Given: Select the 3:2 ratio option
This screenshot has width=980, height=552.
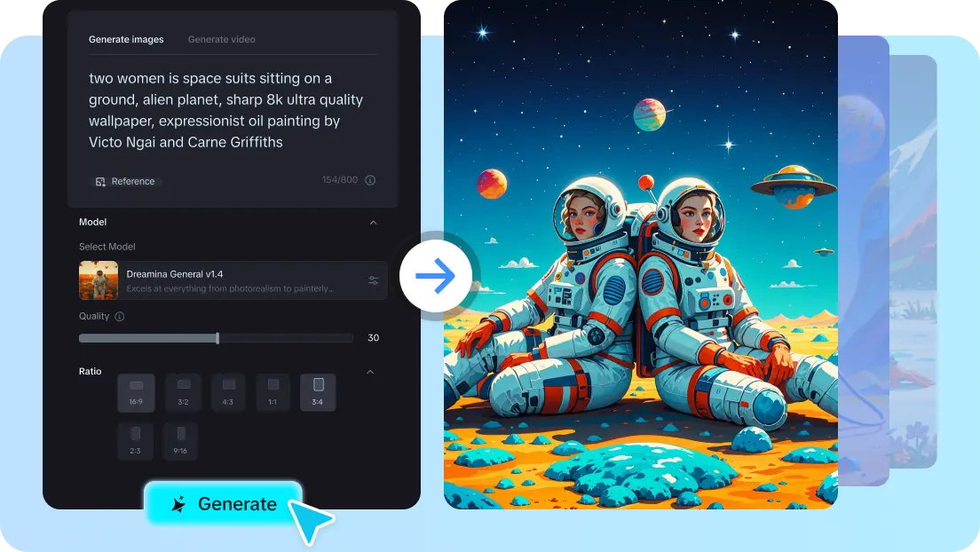Looking at the screenshot, I should pyautogui.click(x=183, y=392).
